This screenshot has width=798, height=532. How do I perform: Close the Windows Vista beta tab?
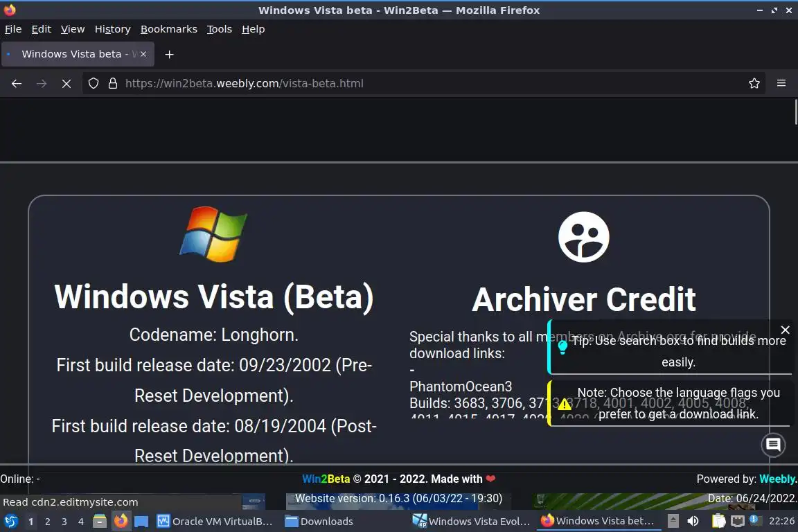[143, 54]
